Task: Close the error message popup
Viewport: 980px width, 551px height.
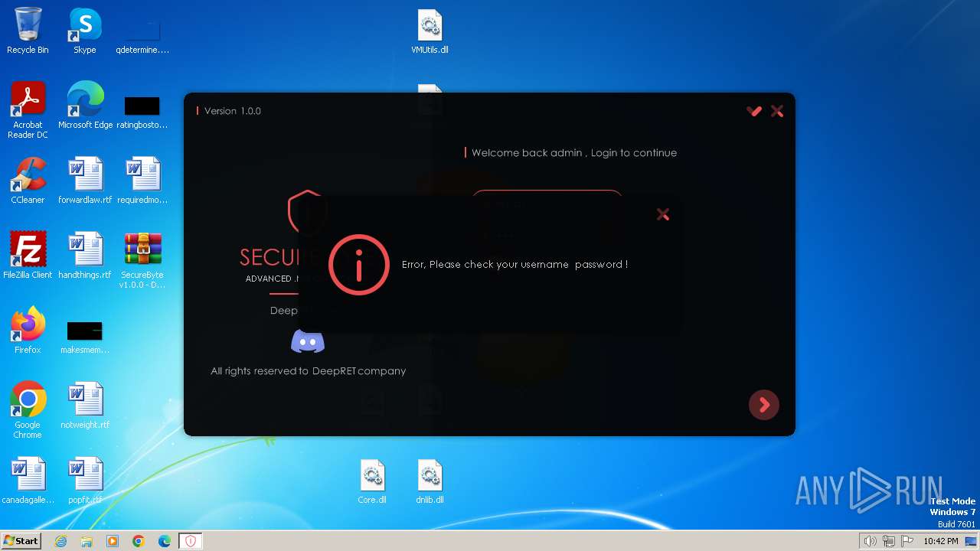Action: pos(663,215)
